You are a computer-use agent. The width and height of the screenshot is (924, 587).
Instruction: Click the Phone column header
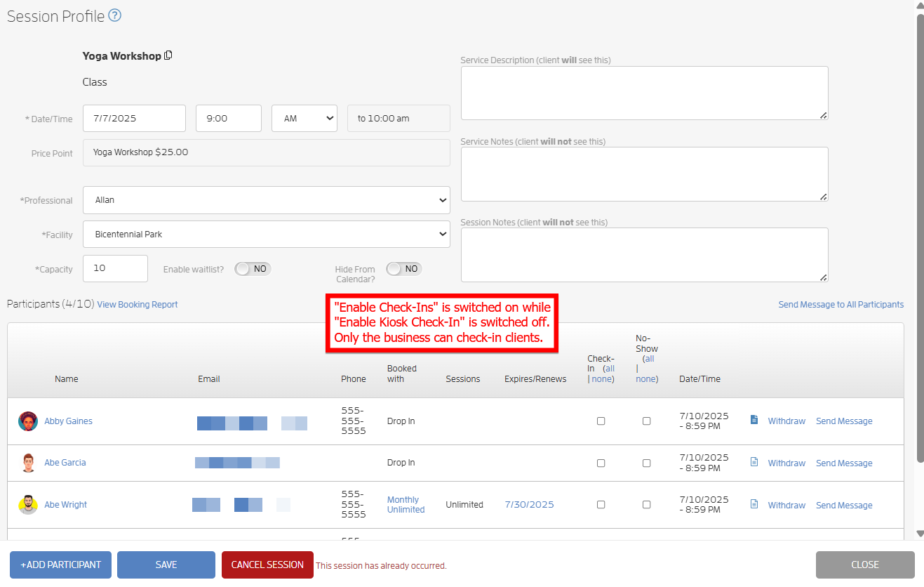point(354,379)
